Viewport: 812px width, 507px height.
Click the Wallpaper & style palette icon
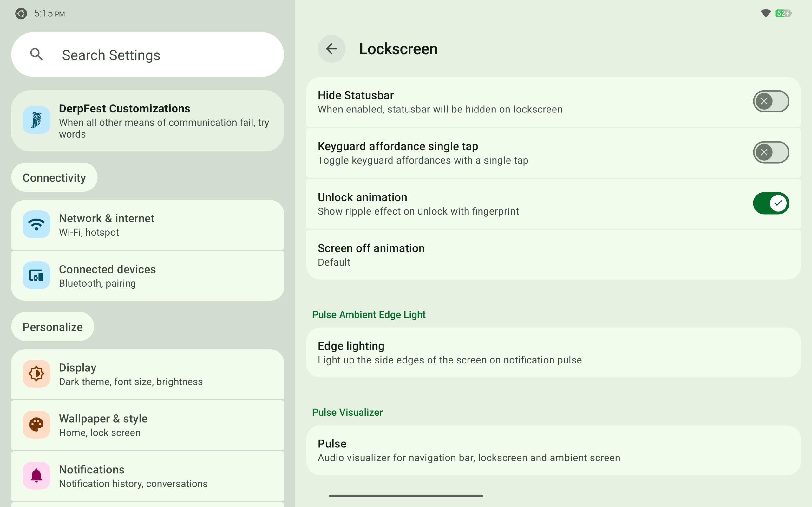point(36,425)
